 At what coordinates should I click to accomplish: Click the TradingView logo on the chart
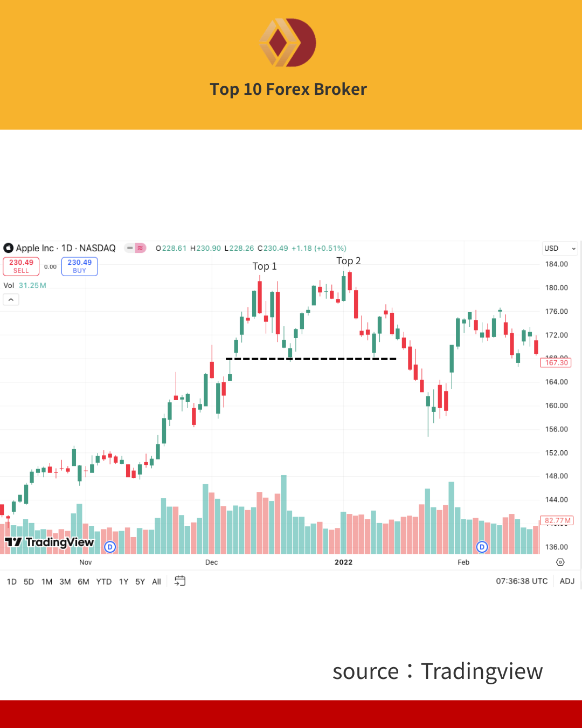[49, 542]
